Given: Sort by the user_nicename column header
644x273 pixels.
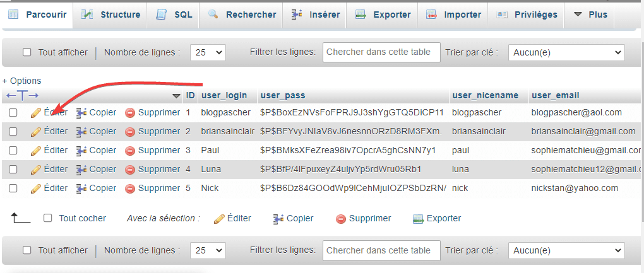Looking at the screenshot, I should click(x=485, y=95).
